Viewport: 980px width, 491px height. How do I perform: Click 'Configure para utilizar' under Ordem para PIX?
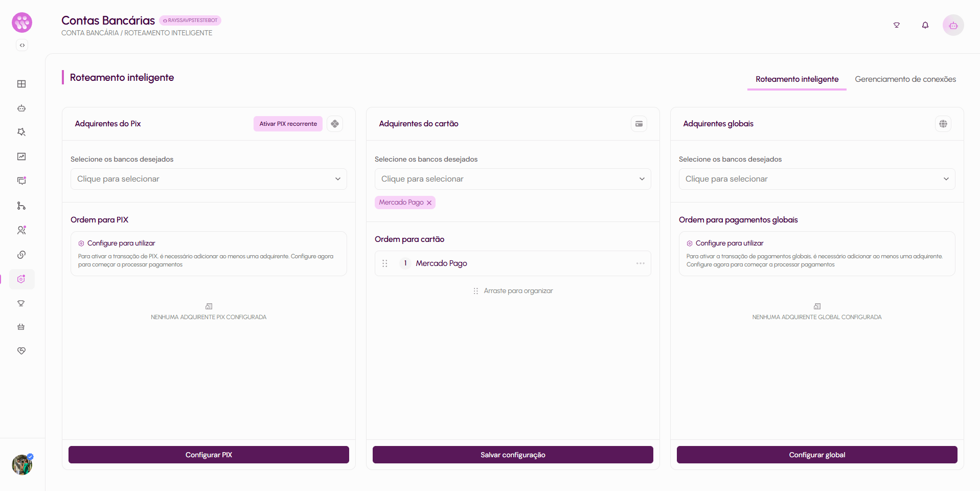pos(121,243)
